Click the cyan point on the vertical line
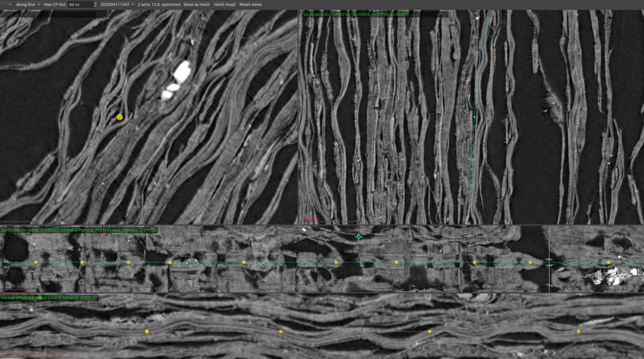The width and height of the screenshot is (644, 359). pos(474,117)
